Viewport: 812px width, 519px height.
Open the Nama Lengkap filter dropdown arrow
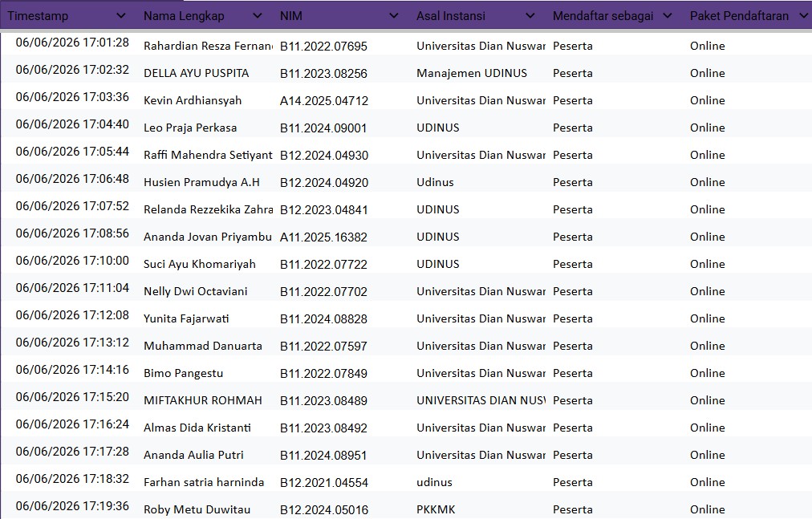pos(258,16)
